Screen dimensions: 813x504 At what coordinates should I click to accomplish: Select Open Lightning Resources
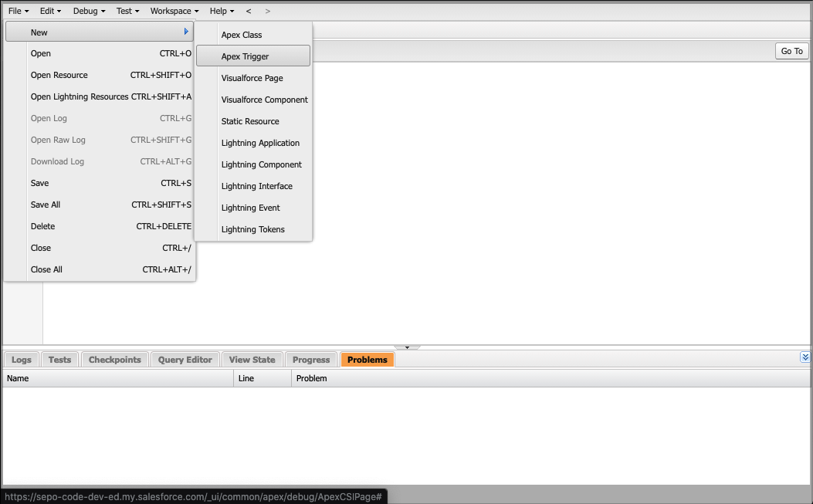click(x=100, y=96)
